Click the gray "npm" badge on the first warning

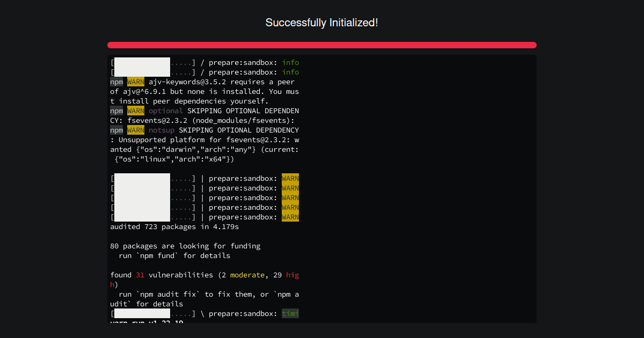116,82
